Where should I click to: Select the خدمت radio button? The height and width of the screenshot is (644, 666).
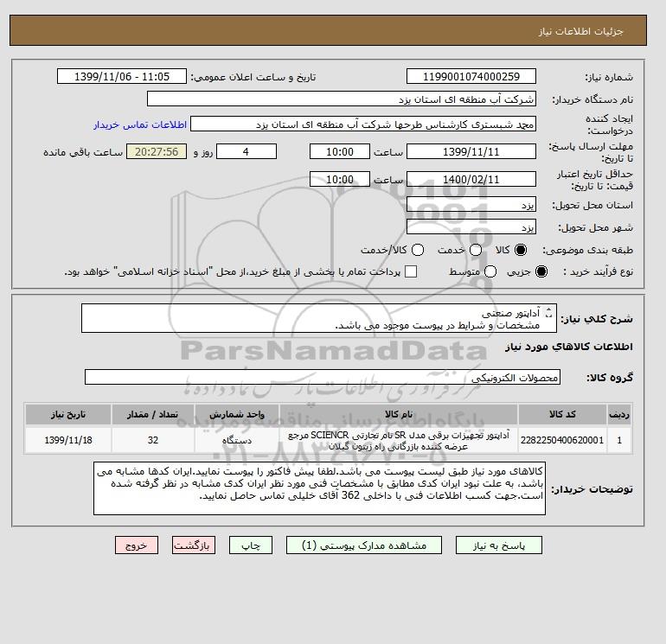[476, 250]
